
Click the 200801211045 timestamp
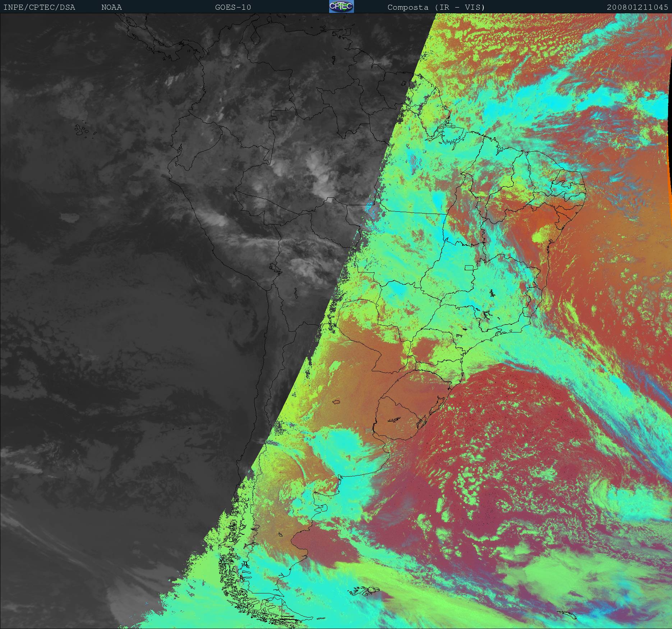click(638, 7)
